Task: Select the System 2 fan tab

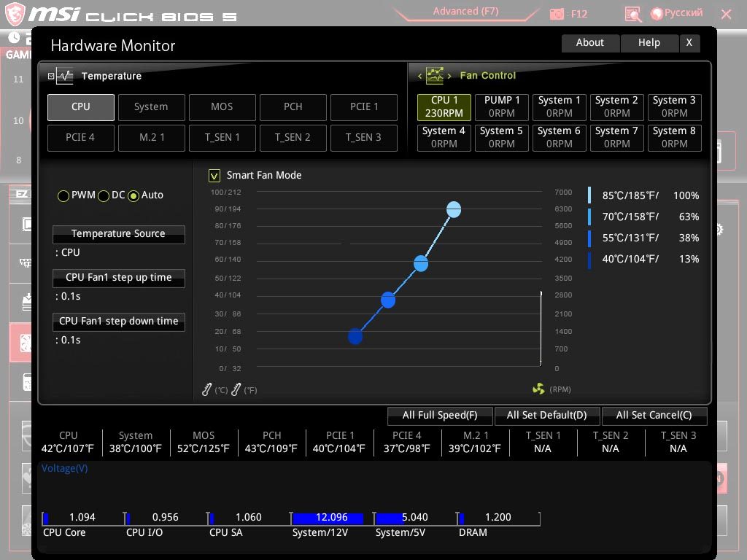Action: pos(617,107)
